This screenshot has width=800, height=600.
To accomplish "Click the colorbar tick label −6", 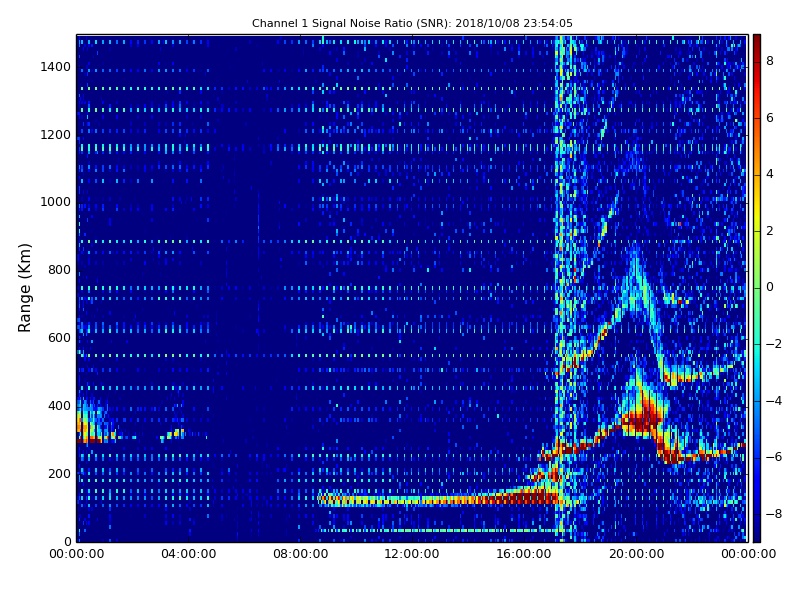I will click(773, 457).
